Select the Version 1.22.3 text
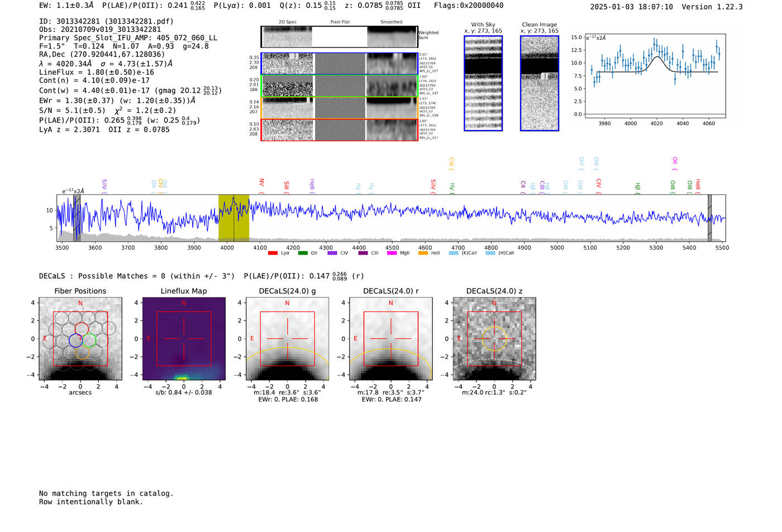This screenshot has height=532, width=782. point(712,7)
